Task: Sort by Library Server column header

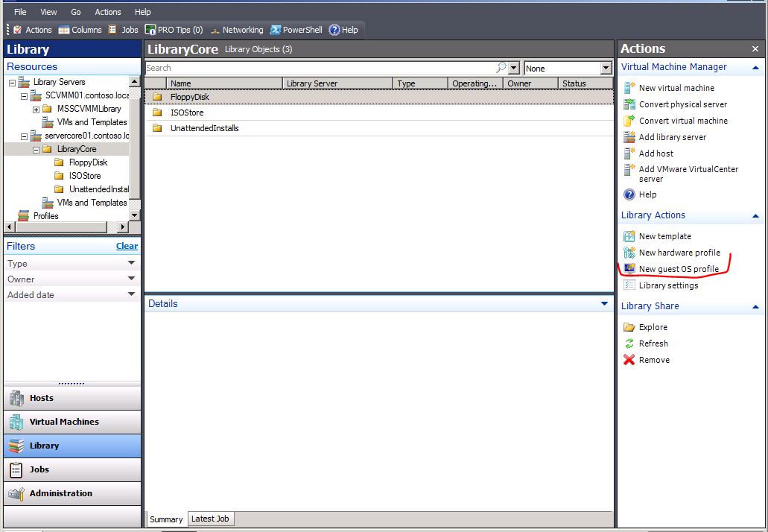Action: 337,83
